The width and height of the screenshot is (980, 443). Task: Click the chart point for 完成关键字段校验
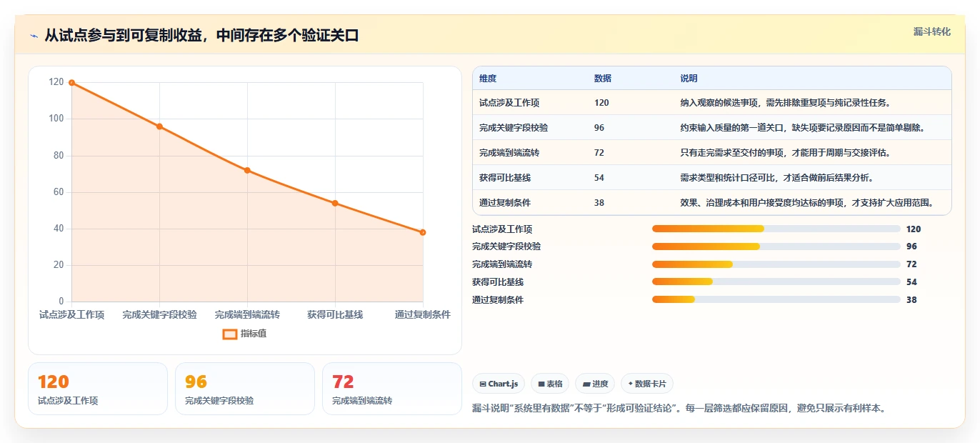[x=159, y=126]
